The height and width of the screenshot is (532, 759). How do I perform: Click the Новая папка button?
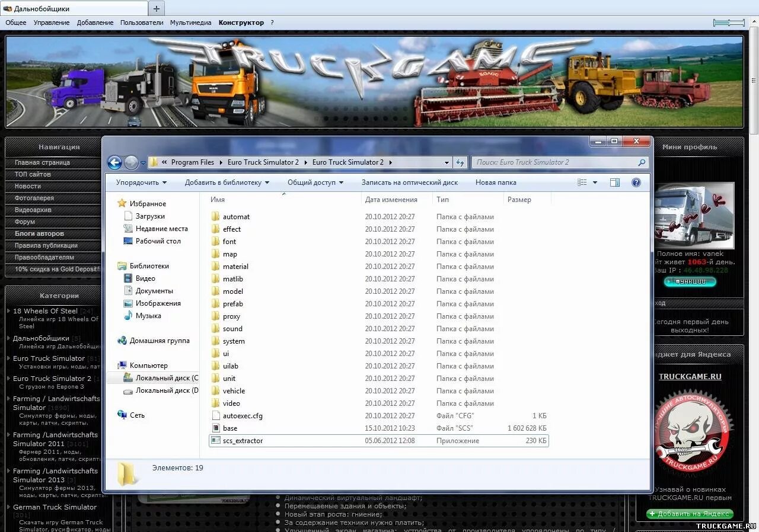496,182
